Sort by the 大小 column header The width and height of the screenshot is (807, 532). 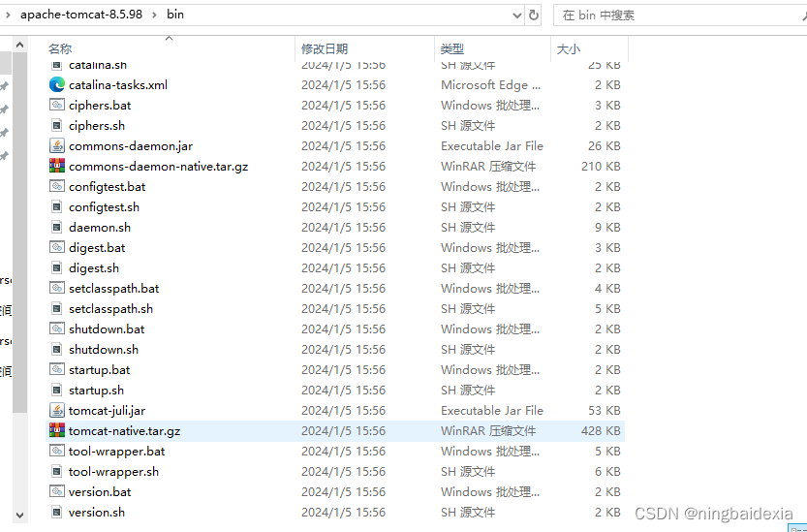(569, 48)
